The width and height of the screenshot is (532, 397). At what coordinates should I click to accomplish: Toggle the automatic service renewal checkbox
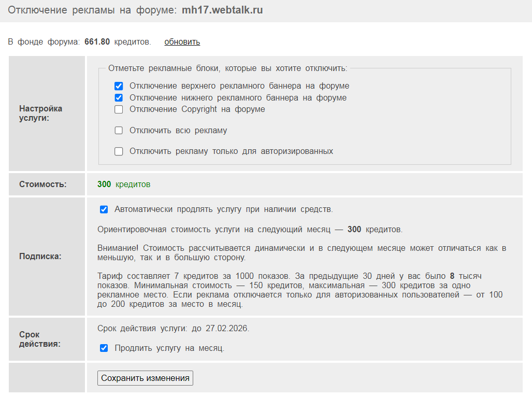pos(104,209)
